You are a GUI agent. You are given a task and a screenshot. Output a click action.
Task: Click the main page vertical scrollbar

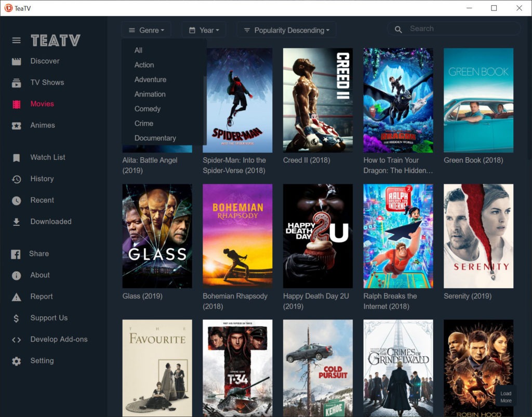click(529, 88)
